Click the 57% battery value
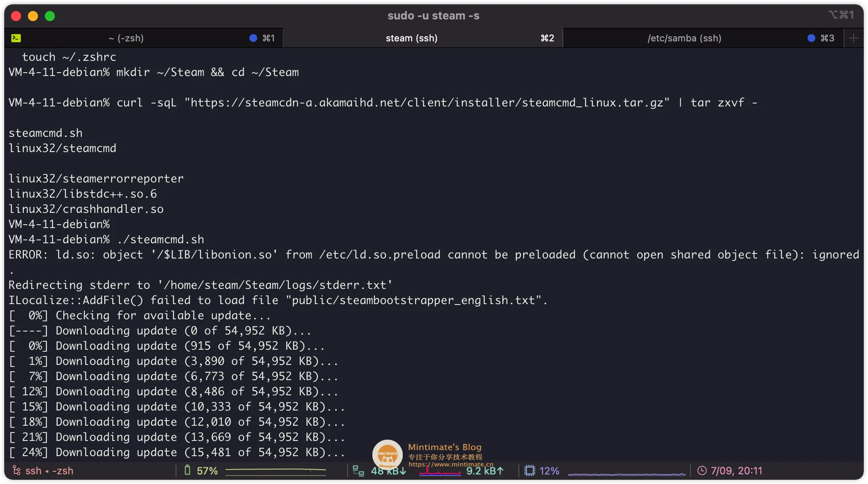Screen dimensions: 868x484 (207, 470)
